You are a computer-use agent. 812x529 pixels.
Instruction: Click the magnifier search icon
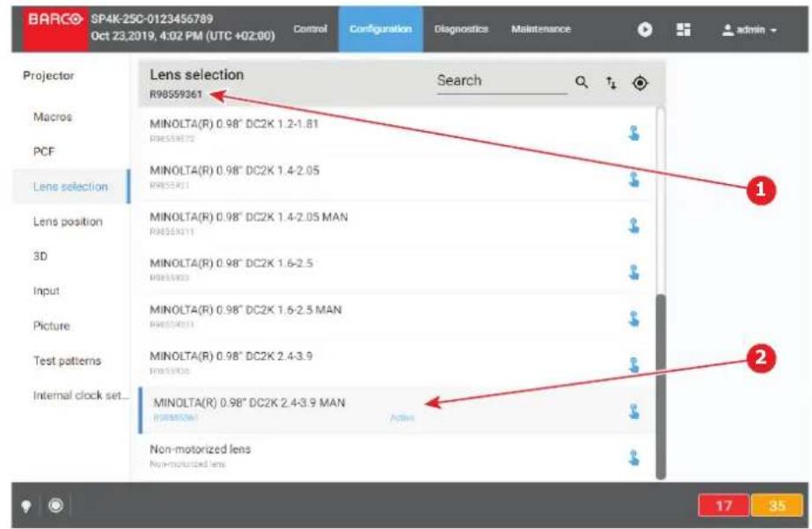pos(582,82)
